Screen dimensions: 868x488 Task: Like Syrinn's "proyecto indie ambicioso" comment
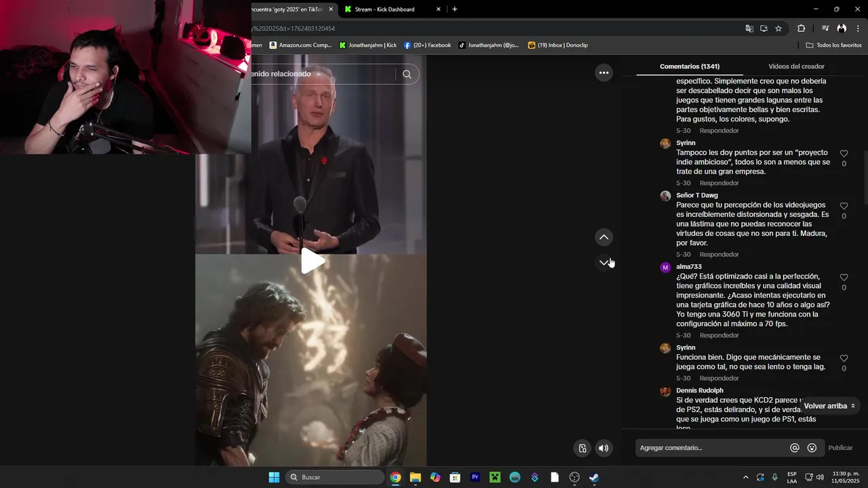[x=844, y=154]
